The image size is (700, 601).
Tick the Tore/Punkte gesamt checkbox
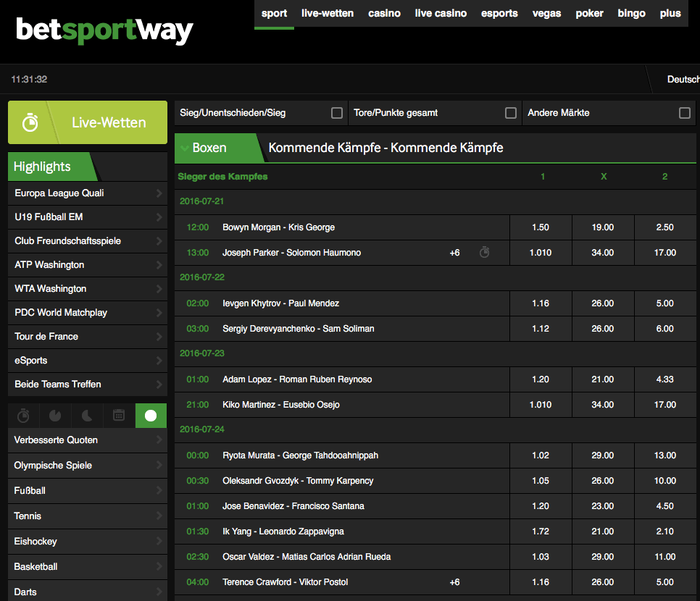pos(511,113)
